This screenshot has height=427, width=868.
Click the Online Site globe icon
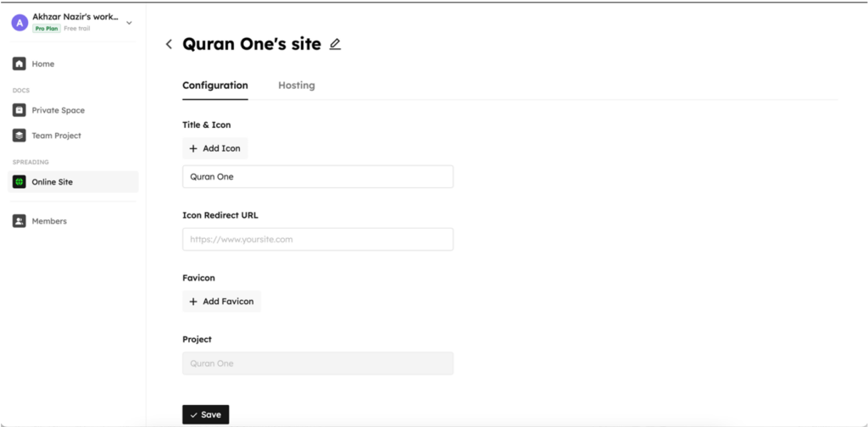(x=19, y=182)
